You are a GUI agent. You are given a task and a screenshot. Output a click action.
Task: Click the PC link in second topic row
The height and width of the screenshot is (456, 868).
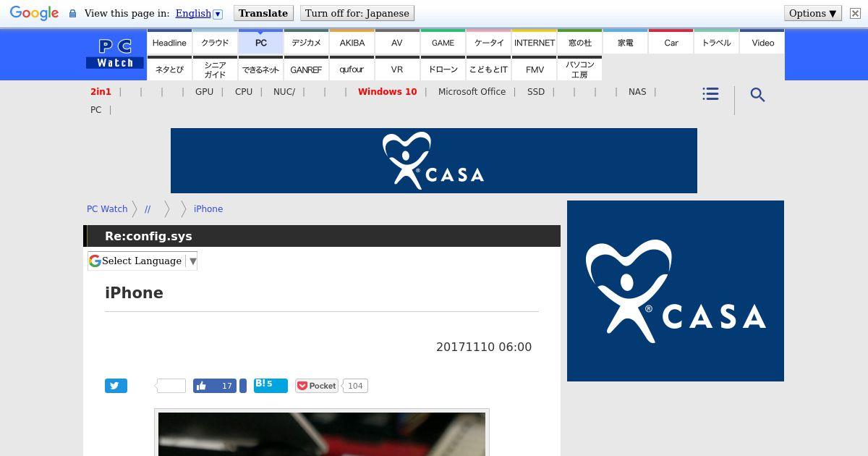(95, 110)
